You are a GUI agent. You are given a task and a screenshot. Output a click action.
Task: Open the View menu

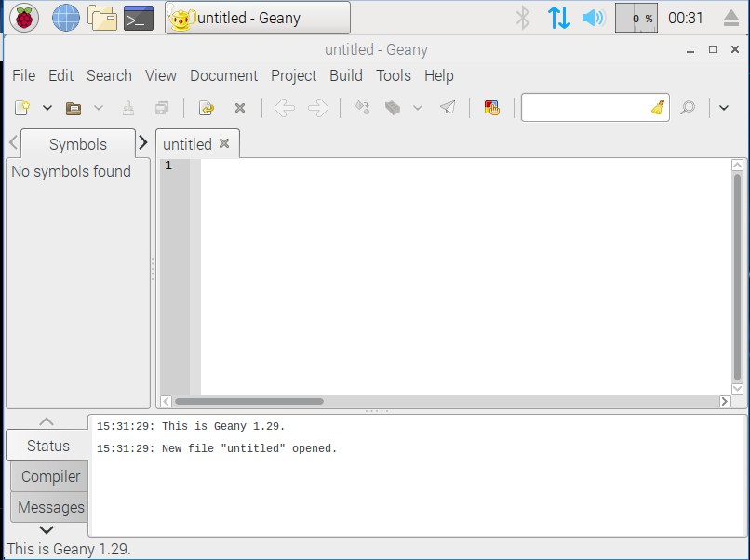(161, 75)
